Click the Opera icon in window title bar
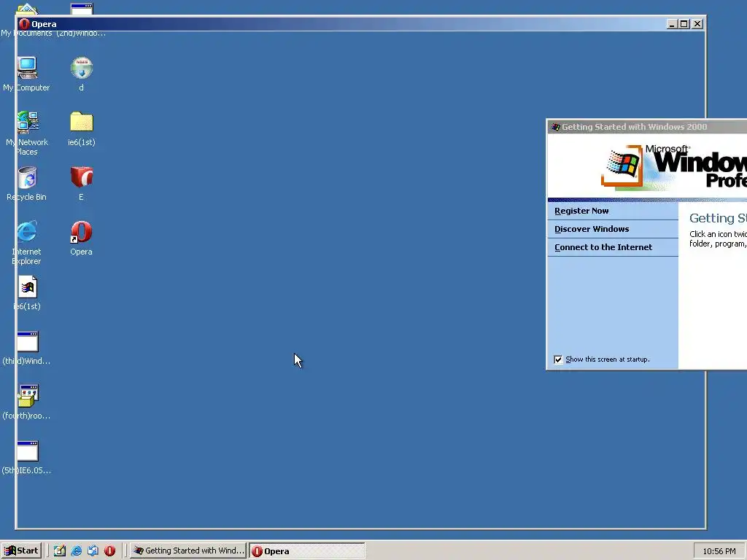This screenshot has width=747, height=560. [24, 24]
